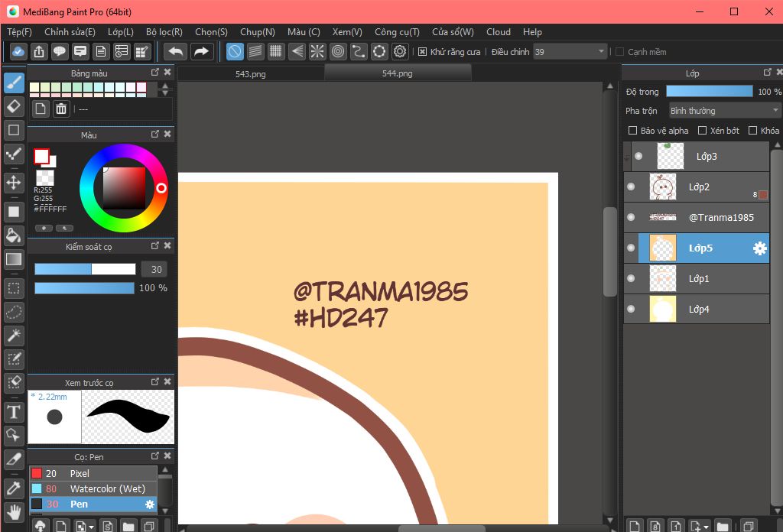This screenshot has height=532, width=783.
Task: Undock the Màu panel
Action: pos(154,135)
